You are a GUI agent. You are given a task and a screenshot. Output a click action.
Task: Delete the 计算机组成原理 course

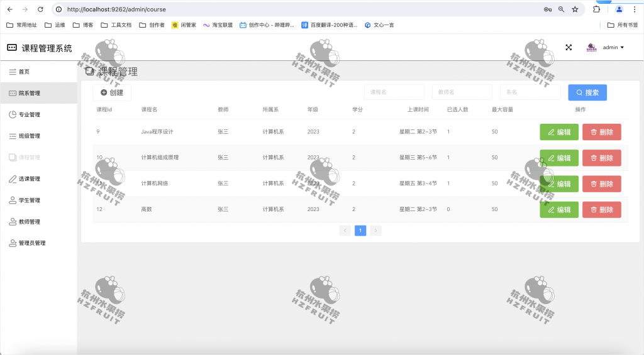602,158
